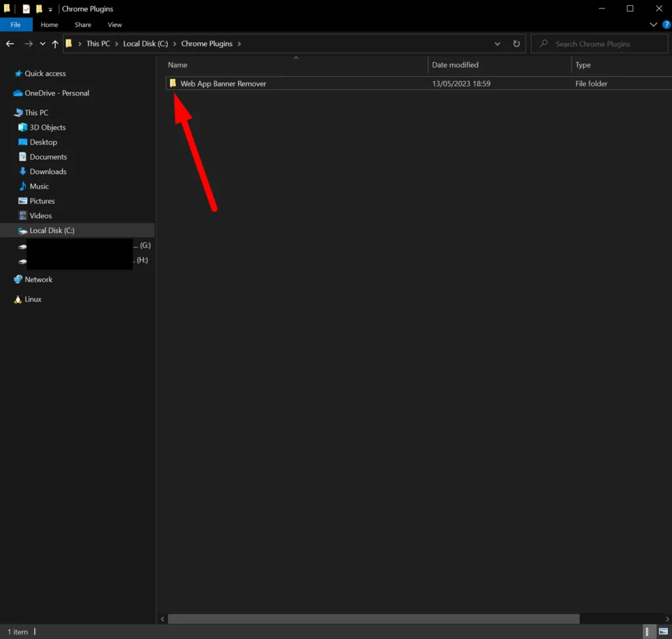Click the horizontal scrollbar in file list
This screenshot has height=639, width=672.
373,619
